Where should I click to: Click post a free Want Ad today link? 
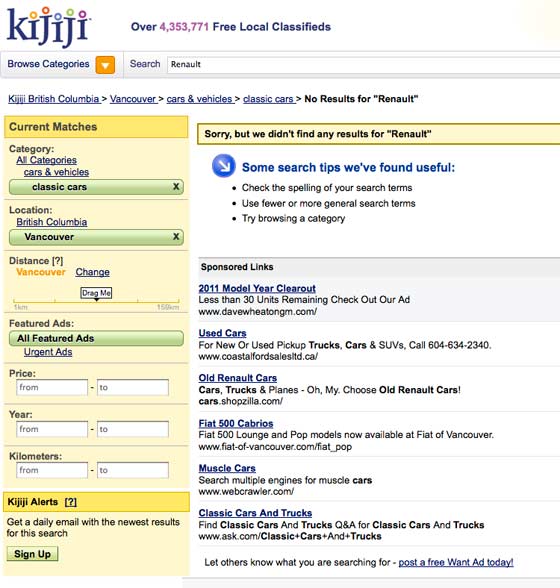tap(456, 562)
